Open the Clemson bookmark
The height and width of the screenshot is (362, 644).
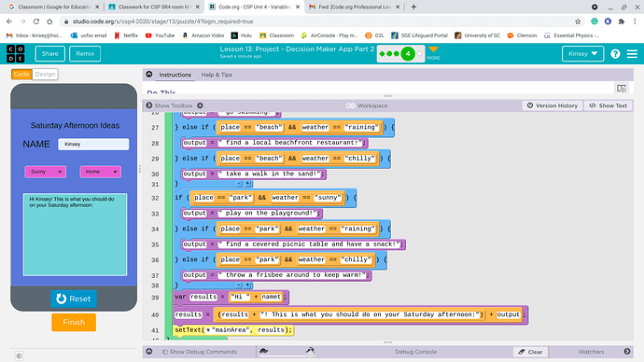(x=522, y=35)
